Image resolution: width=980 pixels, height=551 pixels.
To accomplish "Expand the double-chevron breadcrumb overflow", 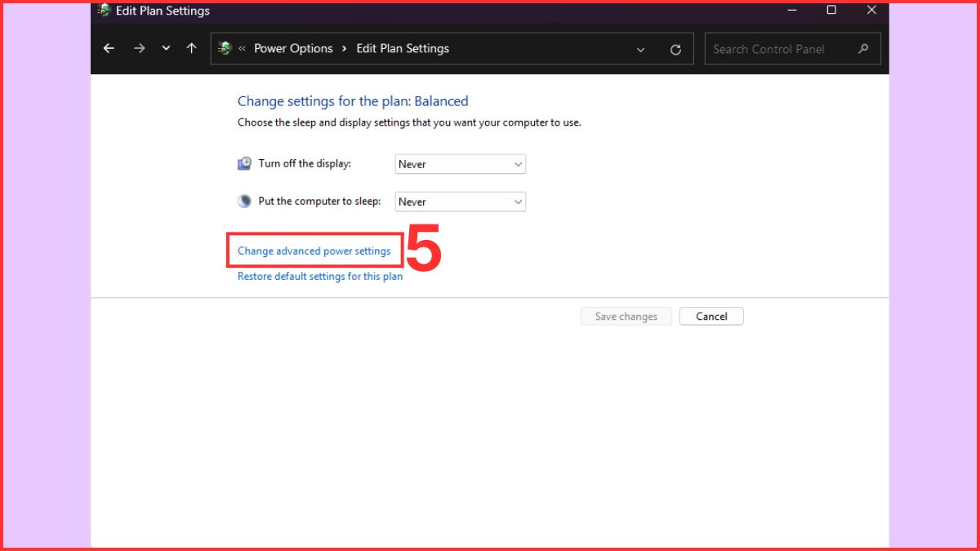I will pyautogui.click(x=243, y=49).
